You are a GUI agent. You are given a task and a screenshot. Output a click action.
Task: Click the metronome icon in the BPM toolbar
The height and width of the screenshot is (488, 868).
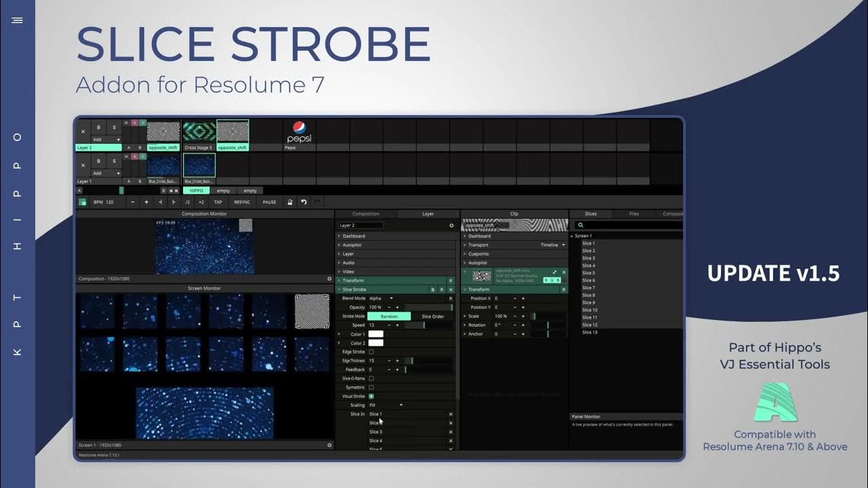click(290, 202)
